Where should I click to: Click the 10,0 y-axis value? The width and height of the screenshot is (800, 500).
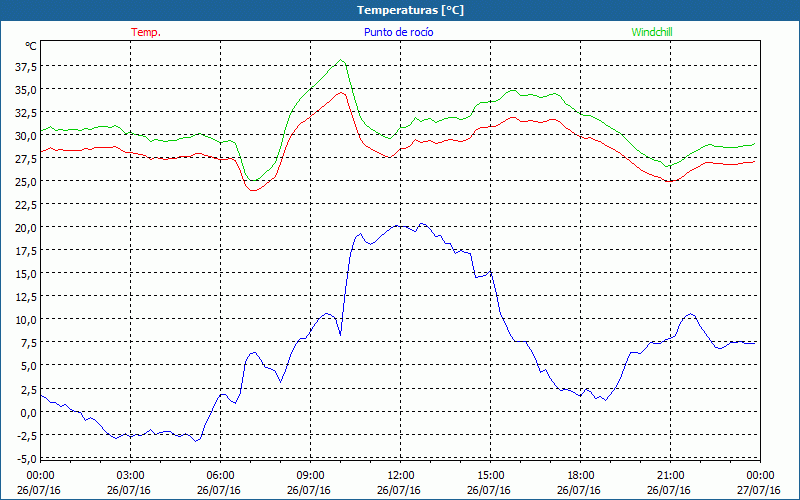(27, 320)
